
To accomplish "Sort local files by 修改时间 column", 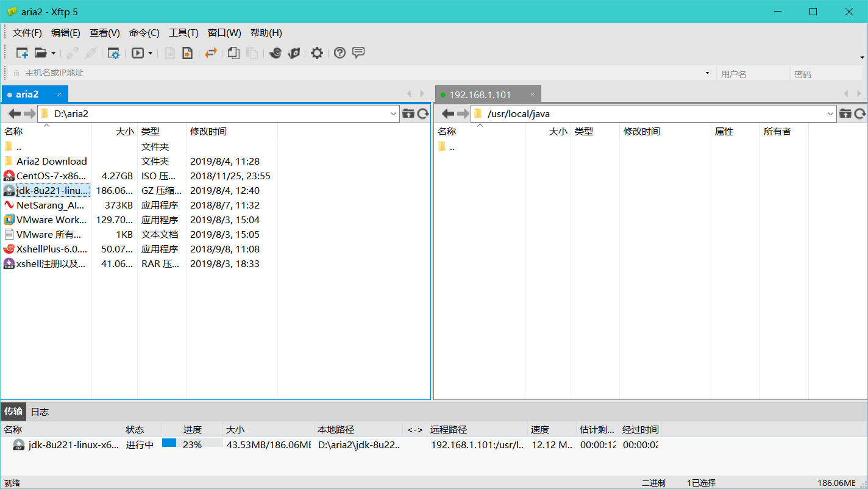I will (x=232, y=131).
